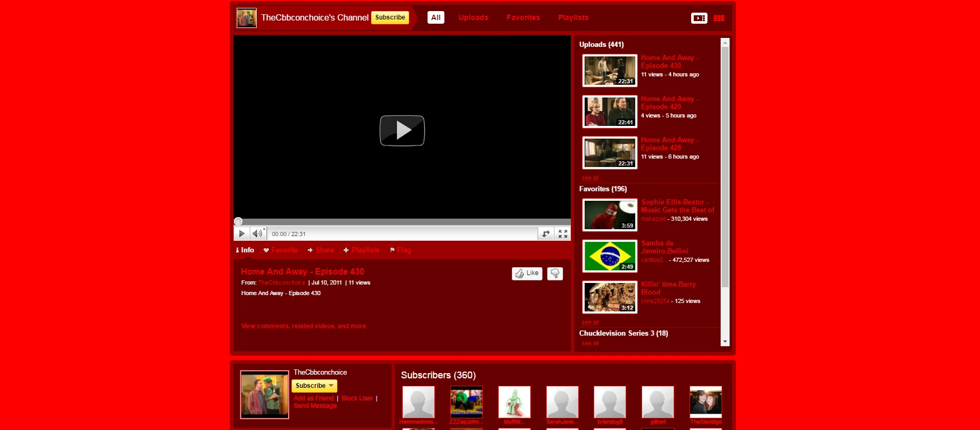Open TheCbbconchoice channel avatar in header
Viewport: 980px width, 430px height.
pyautogui.click(x=247, y=18)
